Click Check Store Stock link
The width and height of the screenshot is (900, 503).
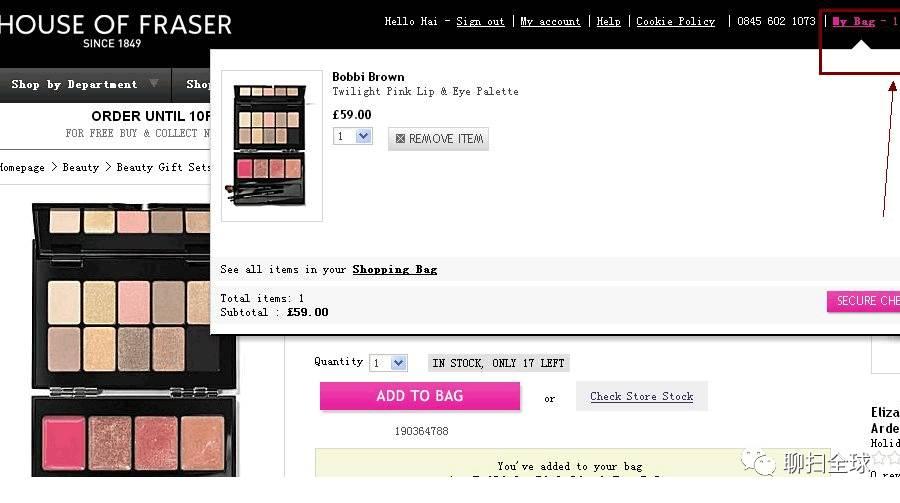click(641, 396)
